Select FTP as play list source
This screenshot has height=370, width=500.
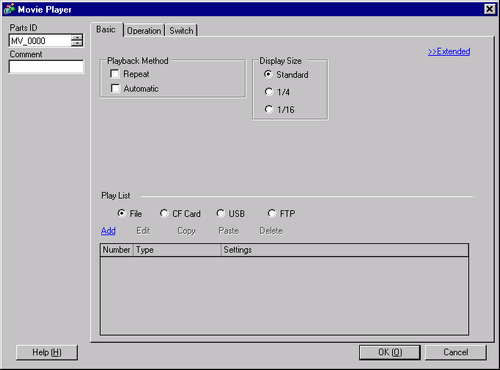(x=272, y=213)
